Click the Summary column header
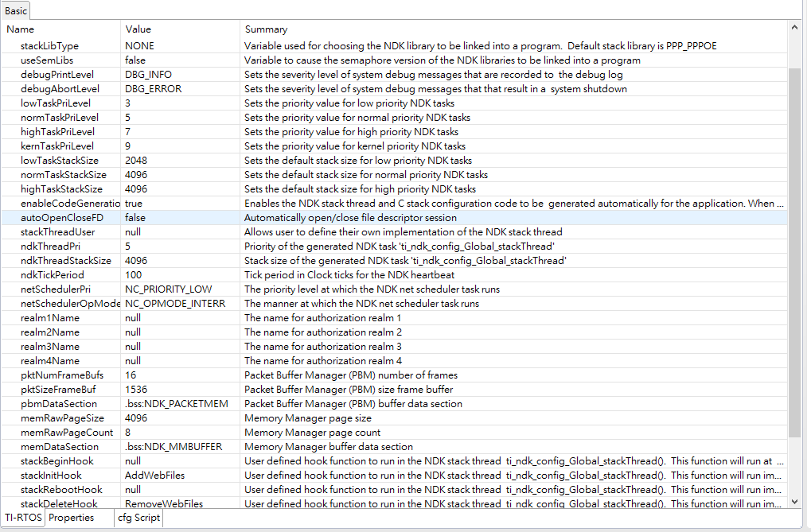The image size is (811, 532). coord(266,29)
